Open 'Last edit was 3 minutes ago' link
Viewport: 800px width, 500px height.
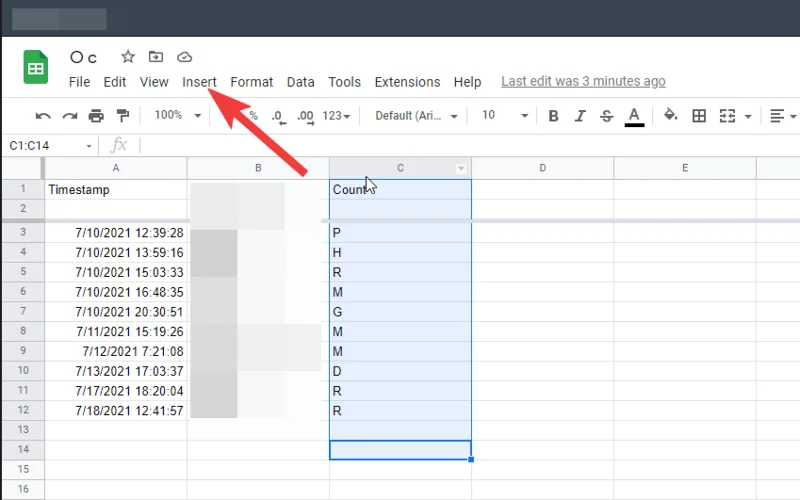coord(583,82)
